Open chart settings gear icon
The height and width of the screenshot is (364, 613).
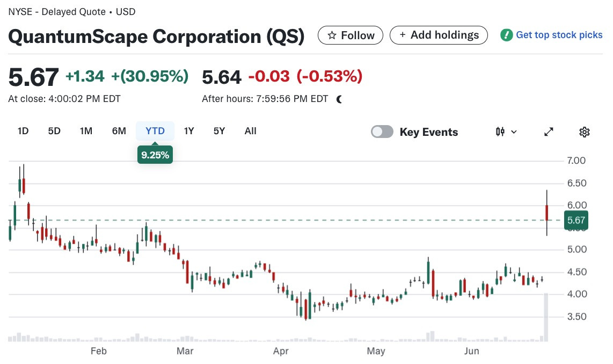click(584, 132)
